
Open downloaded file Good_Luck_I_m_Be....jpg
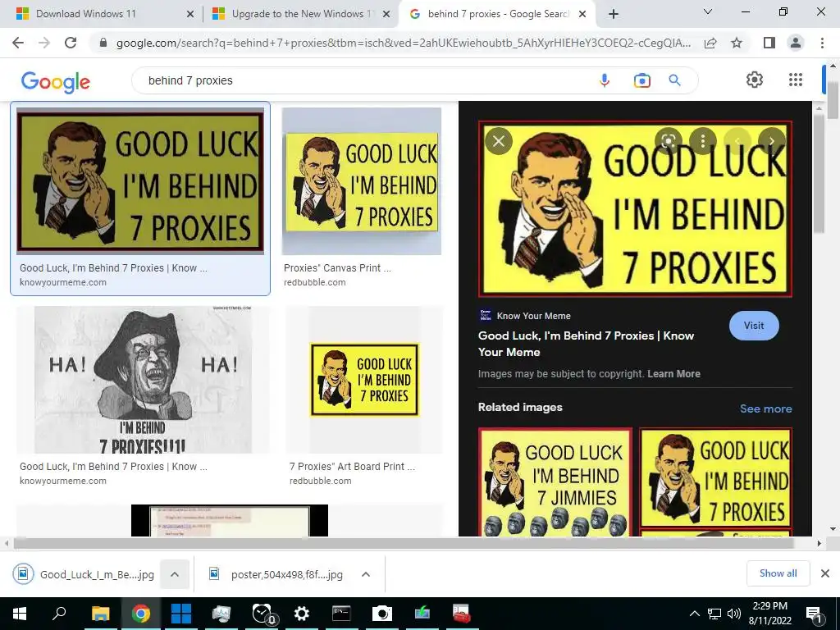point(85,574)
